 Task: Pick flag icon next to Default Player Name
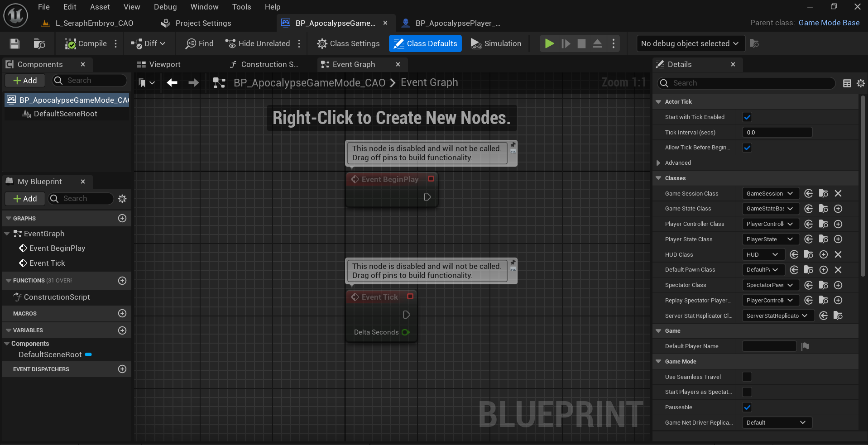pyautogui.click(x=805, y=346)
